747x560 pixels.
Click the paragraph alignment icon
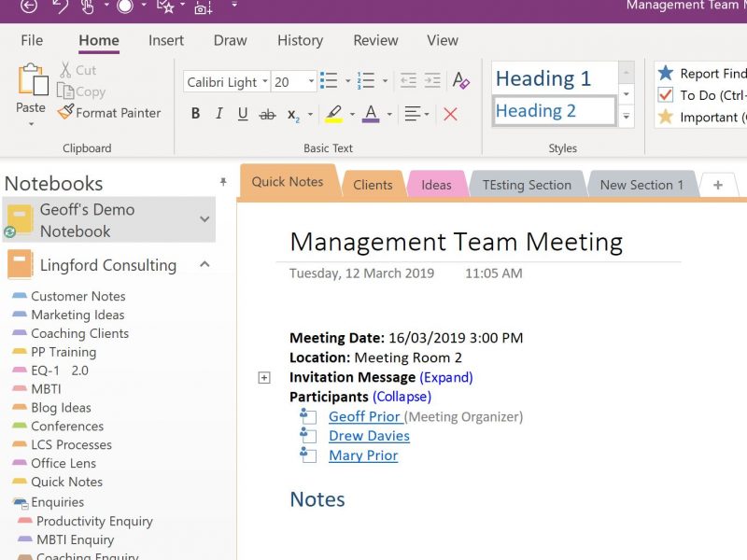point(413,114)
